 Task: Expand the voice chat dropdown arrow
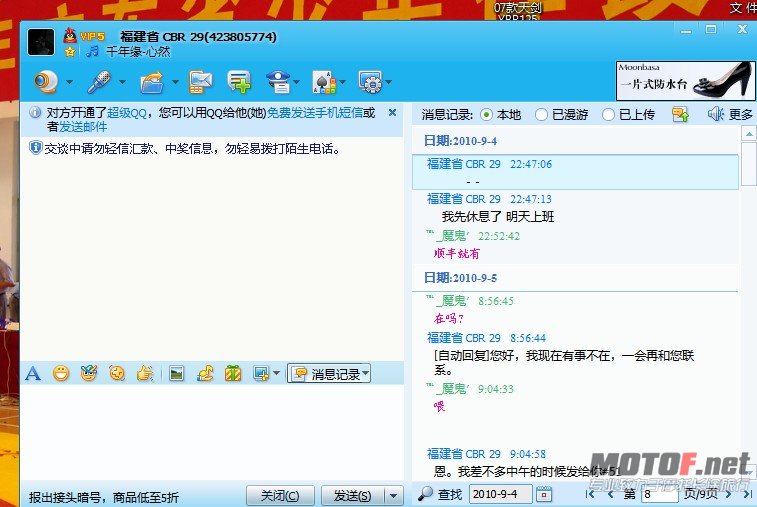click(x=122, y=82)
